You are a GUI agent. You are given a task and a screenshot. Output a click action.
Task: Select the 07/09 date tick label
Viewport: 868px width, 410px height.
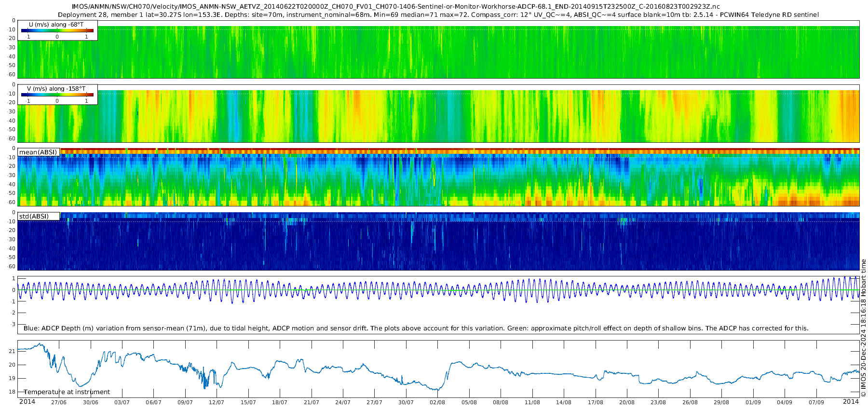tap(816, 402)
